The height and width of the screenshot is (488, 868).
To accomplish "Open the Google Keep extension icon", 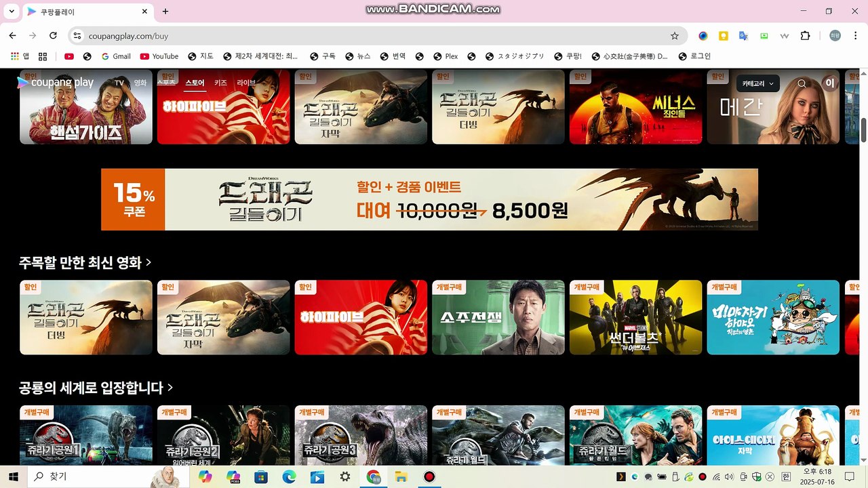I will point(724,36).
